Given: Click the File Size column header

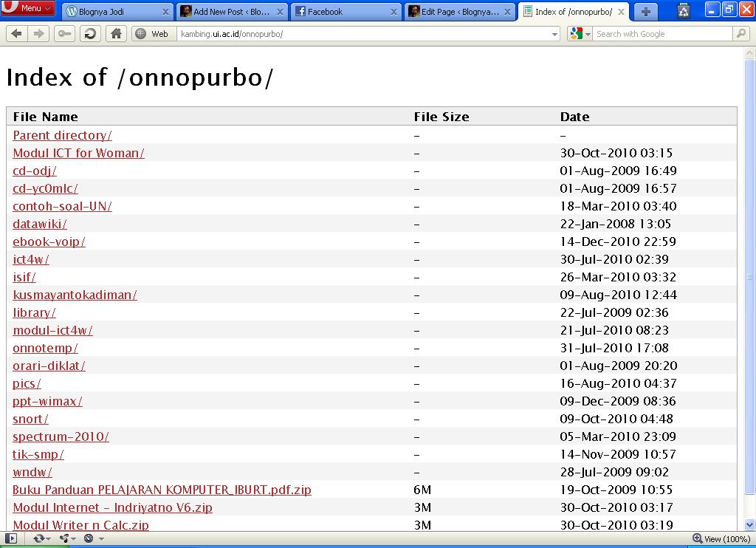Looking at the screenshot, I should [x=441, y=117].
